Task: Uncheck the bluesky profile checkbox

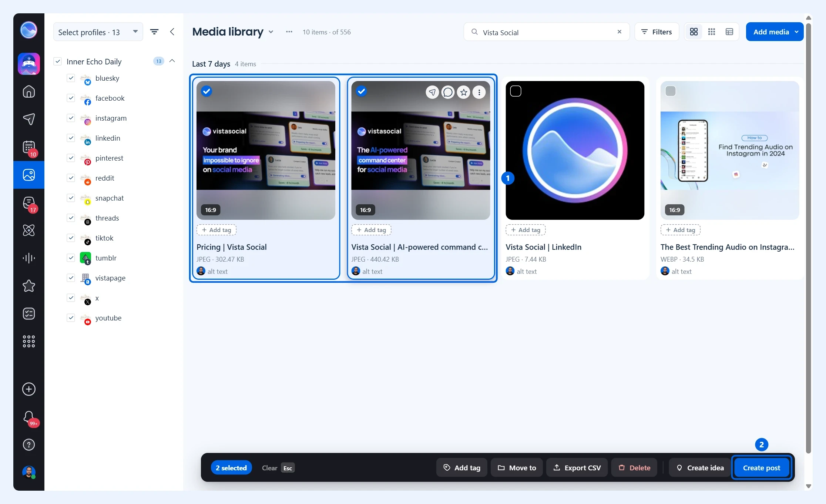Action: point(71,78)
